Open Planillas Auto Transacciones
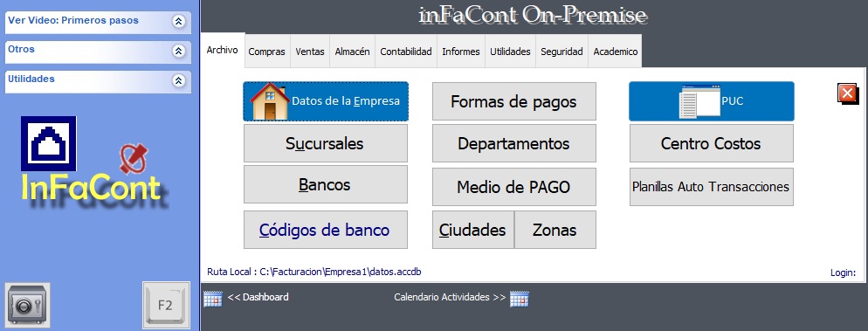The width and height of the screenshot is (868, 331). pos(712,187)
